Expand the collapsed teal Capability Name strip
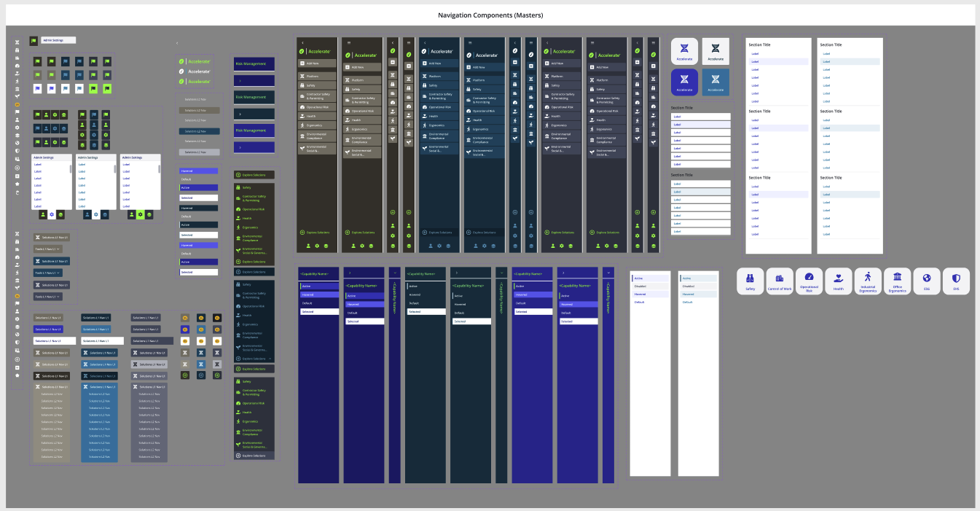Viewport: 980px width, 511px height. [501, 375]
